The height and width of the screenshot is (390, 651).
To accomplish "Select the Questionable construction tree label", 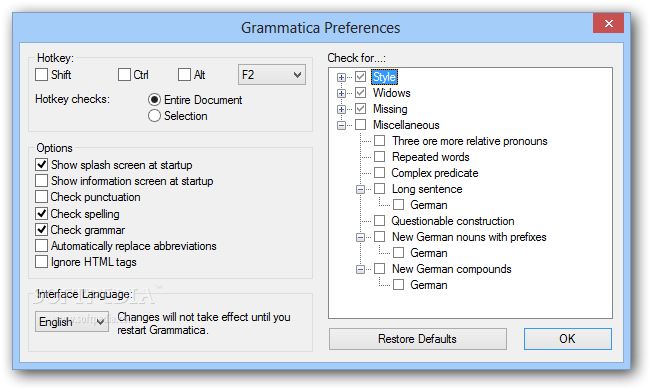I will (453, 221).
